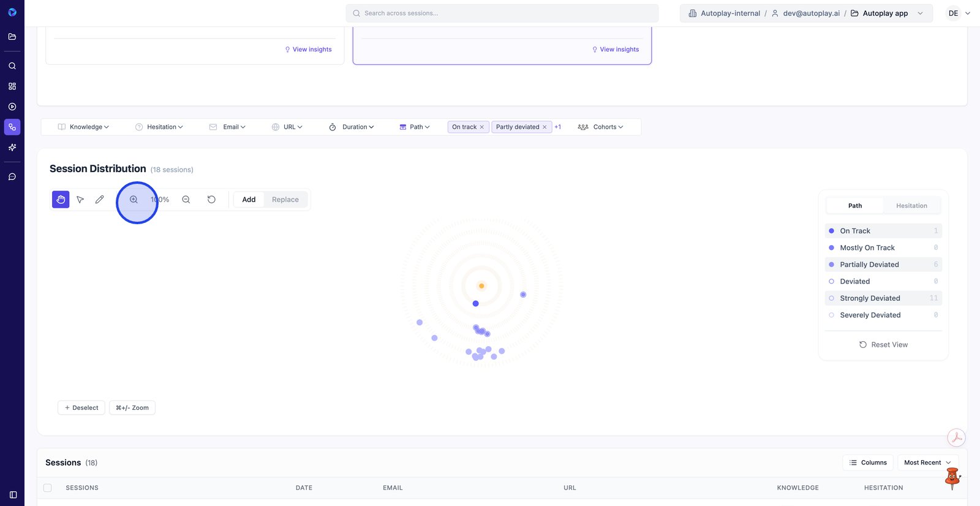Switch to the Hesitation tab
The width and height of the screenshot is (980, 506).
(x=911, y=206)
